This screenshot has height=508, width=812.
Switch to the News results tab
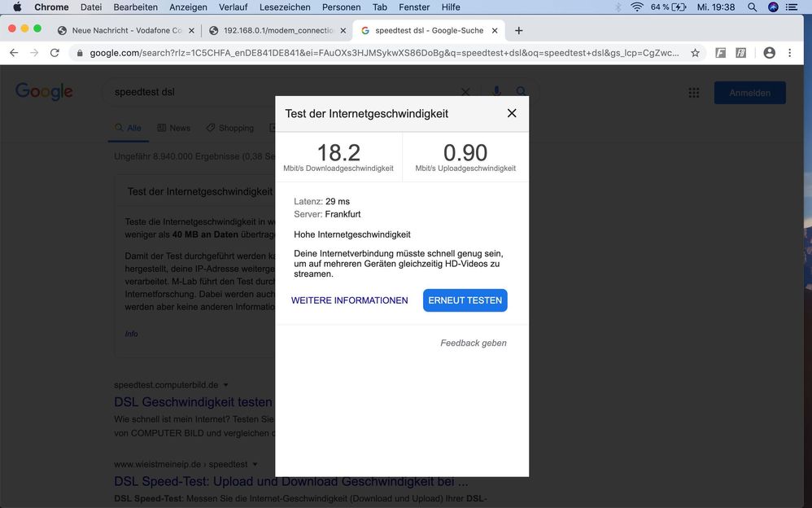(x=174, y=128)
